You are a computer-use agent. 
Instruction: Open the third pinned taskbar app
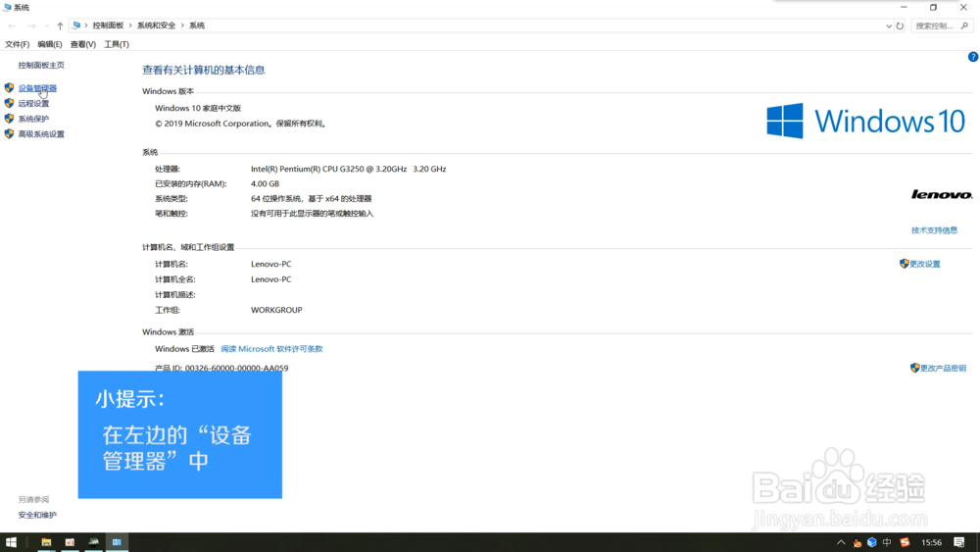pyautogui.click(x=94, y=542)
